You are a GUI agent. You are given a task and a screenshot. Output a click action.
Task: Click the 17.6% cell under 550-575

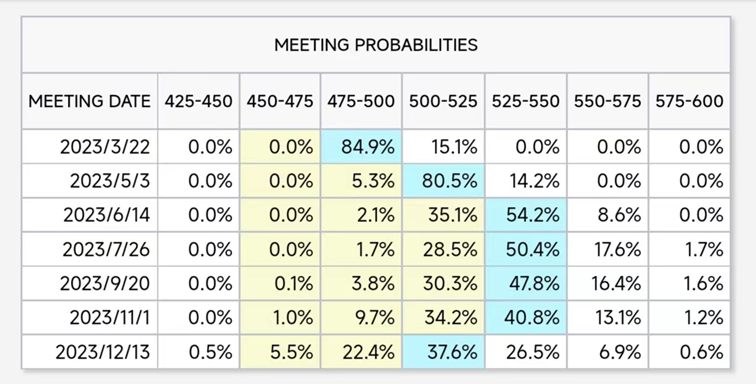pos(608,249)
